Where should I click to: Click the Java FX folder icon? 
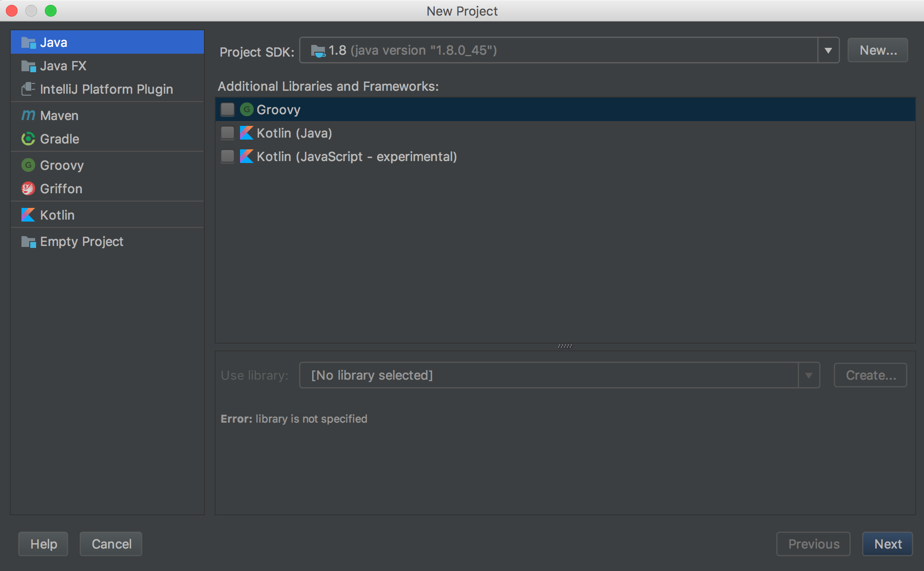click(x=28, y=66)
